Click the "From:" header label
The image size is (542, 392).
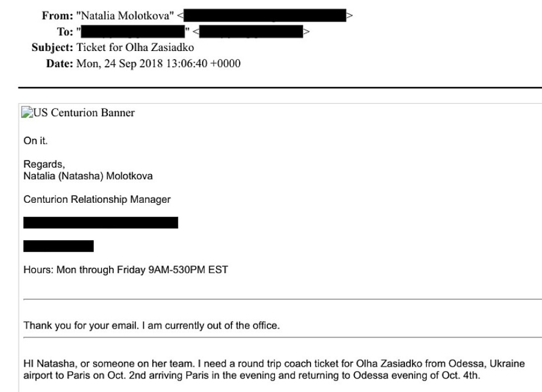[58, 16]
